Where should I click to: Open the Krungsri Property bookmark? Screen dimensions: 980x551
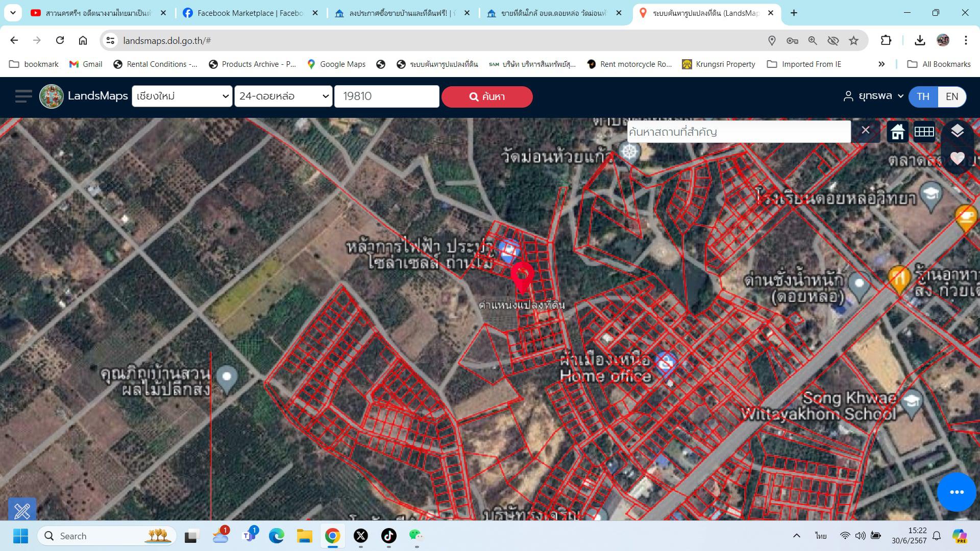coord(719,64)
